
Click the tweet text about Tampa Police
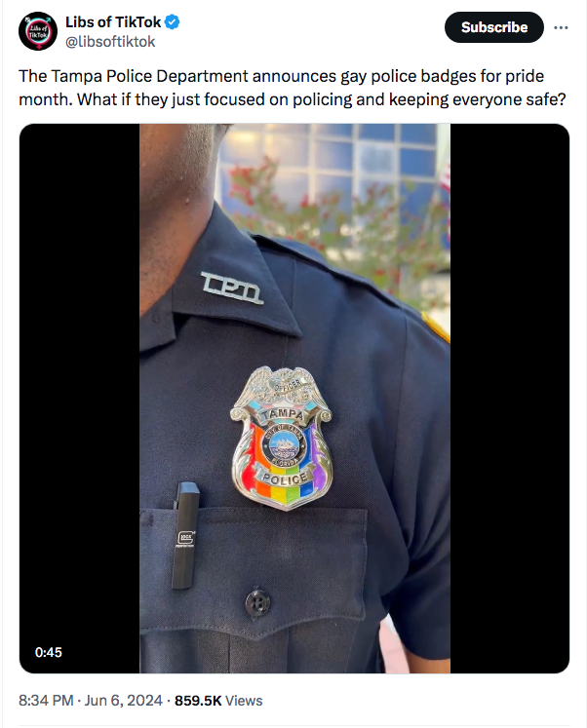coord(293,88)
